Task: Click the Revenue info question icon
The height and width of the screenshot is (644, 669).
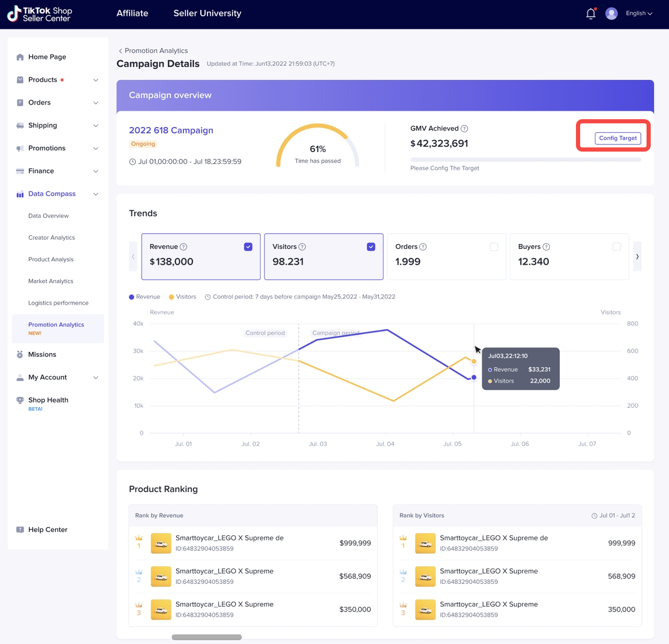Action: point(183,247)
